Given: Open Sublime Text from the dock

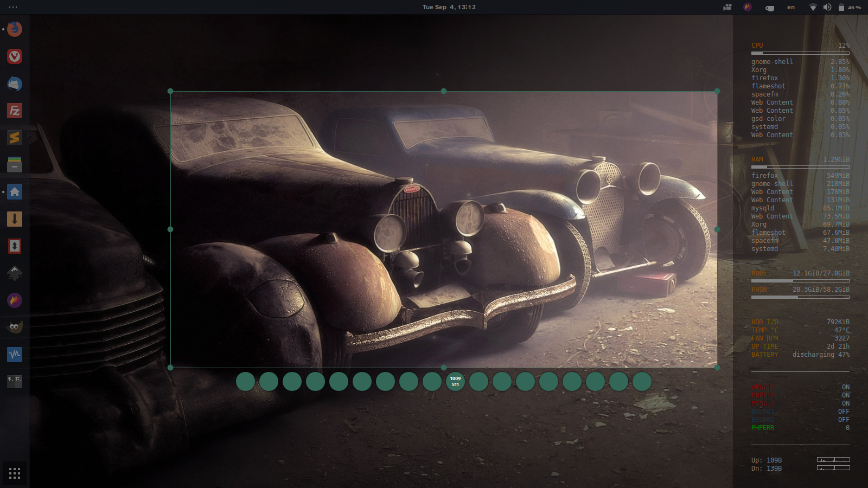Looking at the screenshot, I should tap(15, 138).
